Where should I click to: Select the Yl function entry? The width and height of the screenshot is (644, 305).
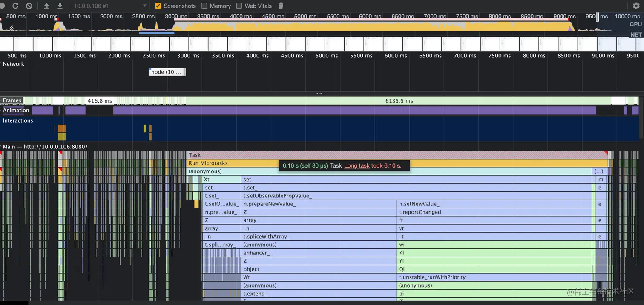point(495,261)
